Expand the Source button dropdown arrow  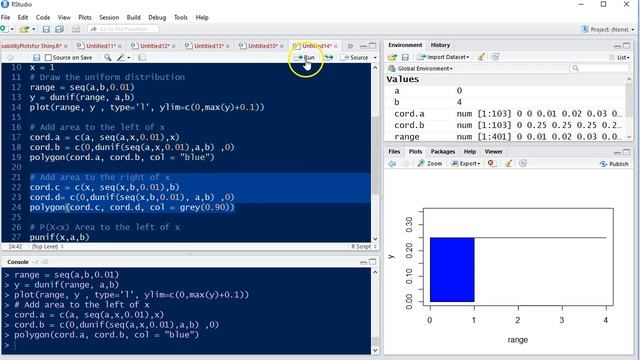coord(375,58)
